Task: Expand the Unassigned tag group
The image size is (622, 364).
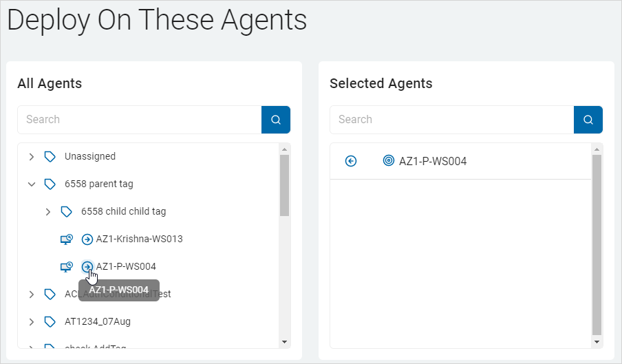Action: (32, 157)
